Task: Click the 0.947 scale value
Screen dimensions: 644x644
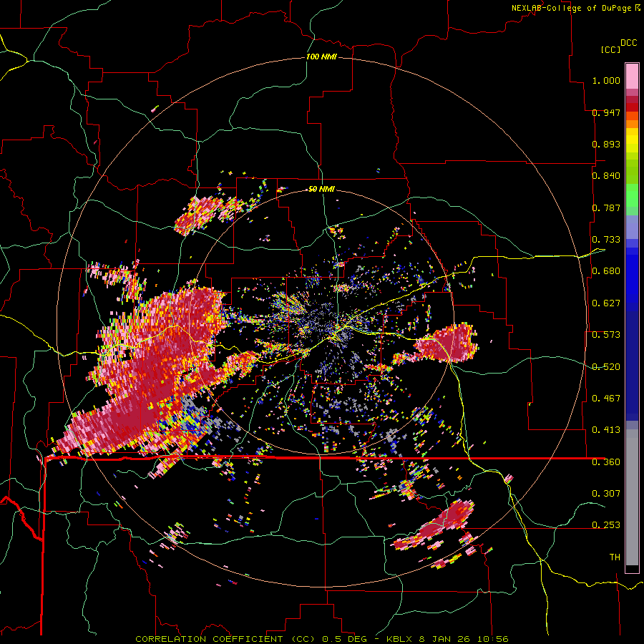Action: (x=606, y=112)
